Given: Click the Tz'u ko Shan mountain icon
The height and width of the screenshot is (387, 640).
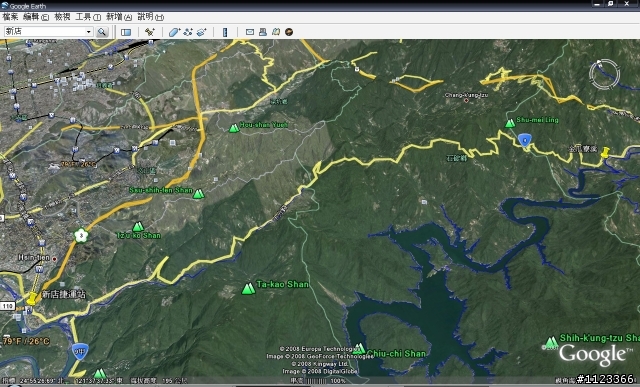Looking at the screenshot, I should [x=138, y=227].
